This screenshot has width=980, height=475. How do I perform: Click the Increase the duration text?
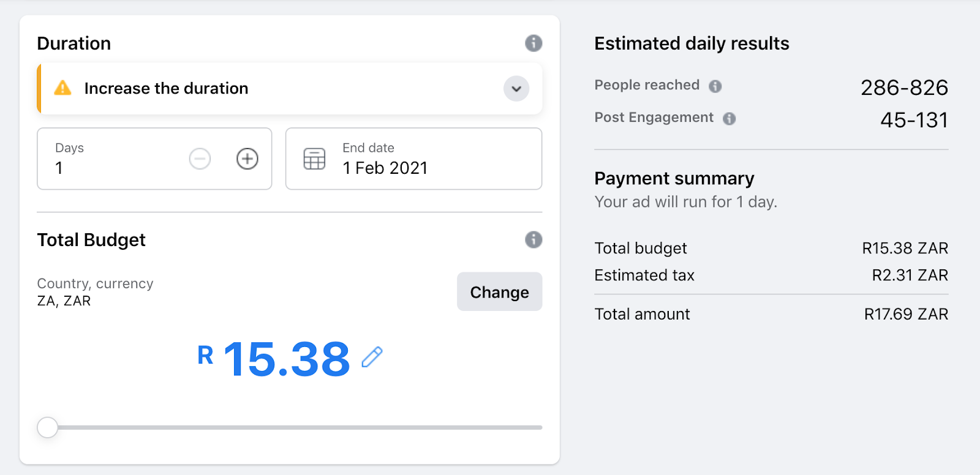pyautogui.click(x=166, y=89)
